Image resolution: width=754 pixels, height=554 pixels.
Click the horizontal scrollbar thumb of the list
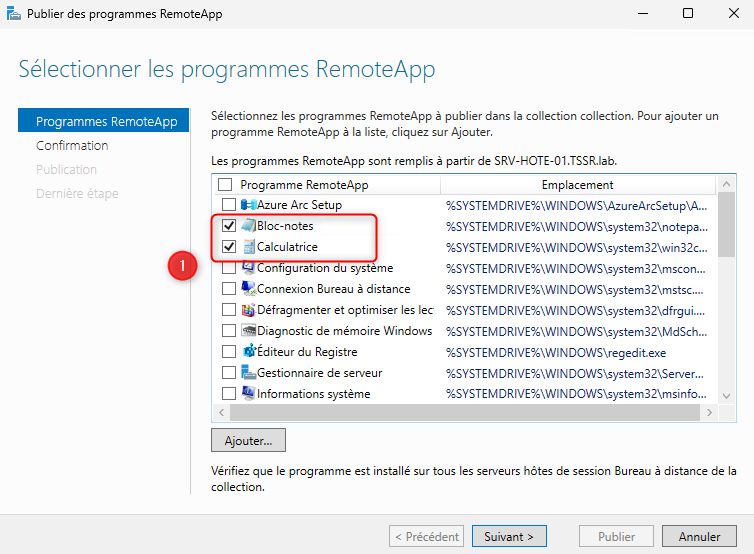(465, 412)
